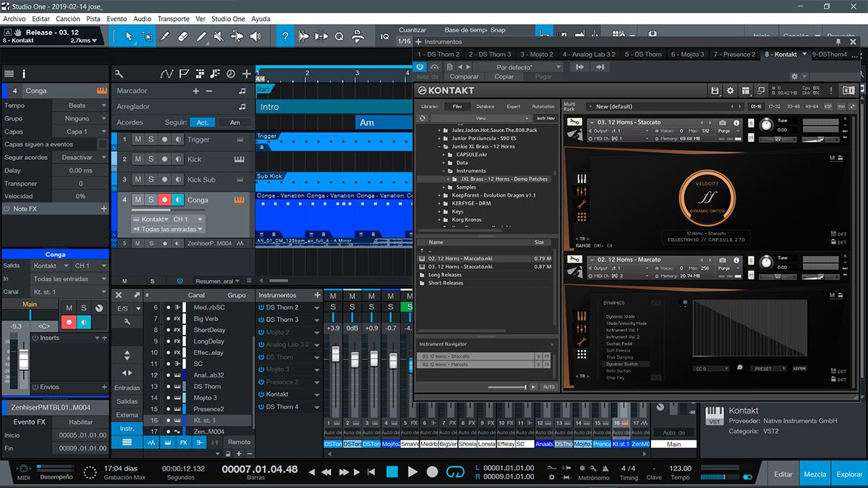This screenshot has height=488, width=868.
Task: Toggle the Act. chord follow button
Action: pos(203,123)
